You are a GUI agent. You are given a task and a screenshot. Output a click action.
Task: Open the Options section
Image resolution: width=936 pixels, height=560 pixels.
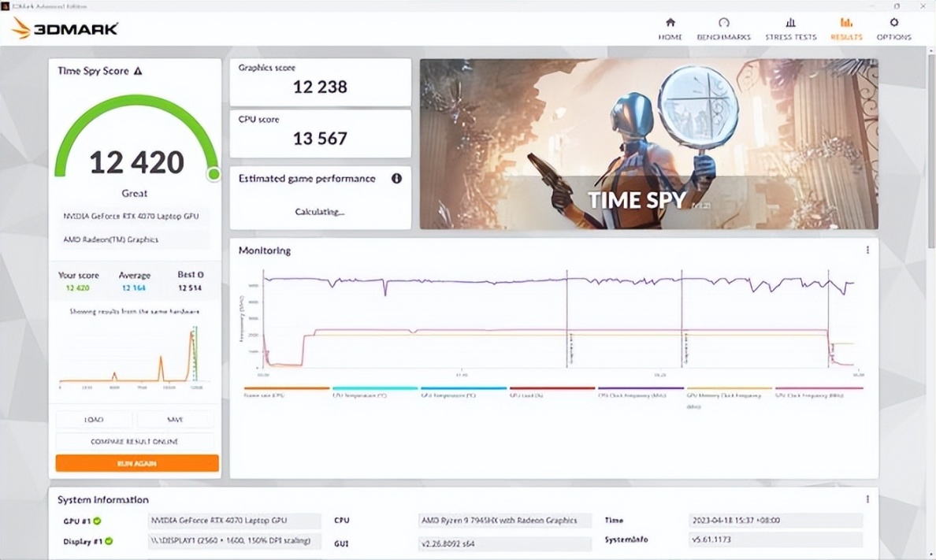click(893, 28)
